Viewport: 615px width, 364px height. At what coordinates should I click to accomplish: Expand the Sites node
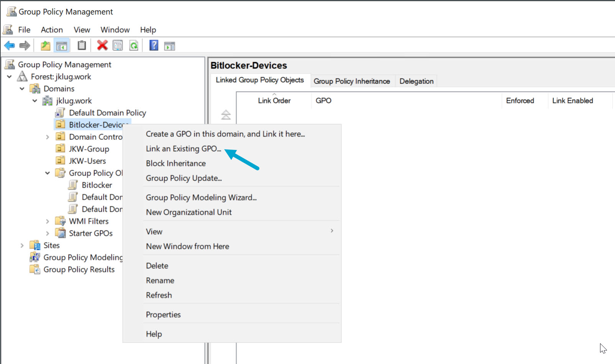[22, 245]
